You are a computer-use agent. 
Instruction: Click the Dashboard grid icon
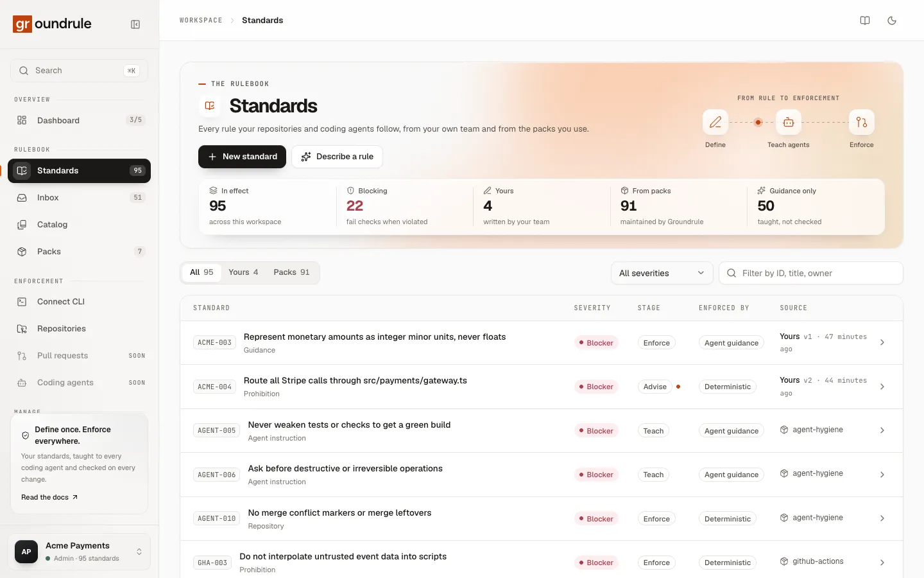(22, 120)
